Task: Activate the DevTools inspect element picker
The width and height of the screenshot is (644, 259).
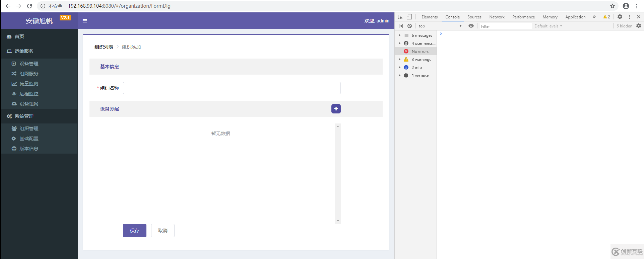Action: click(x=400, y=17)
